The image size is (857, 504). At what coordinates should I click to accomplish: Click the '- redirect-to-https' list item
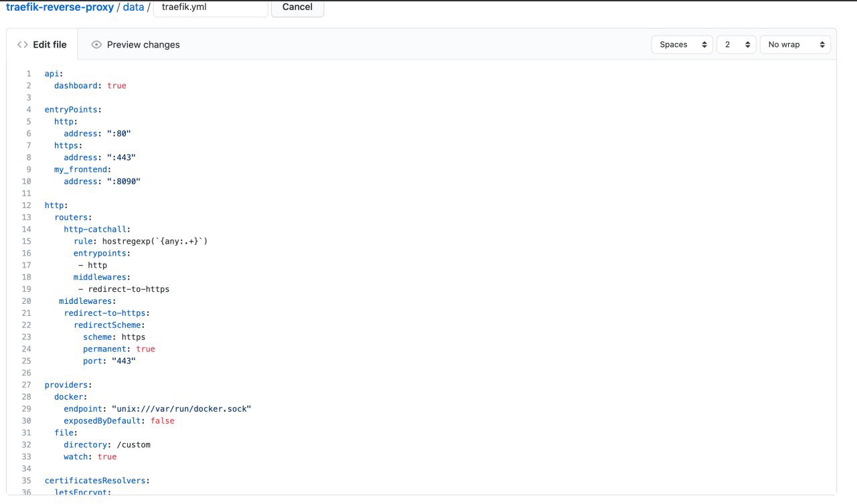pyautogui.click(x=124, y=289)
